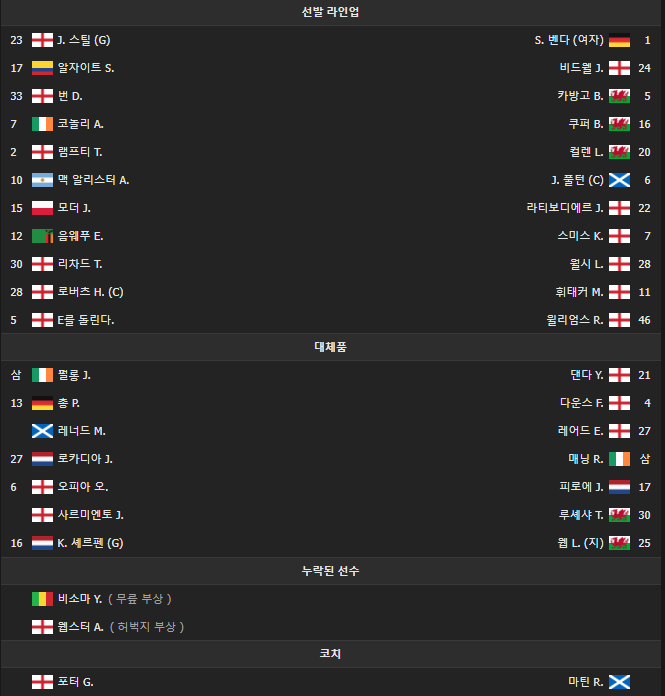Click Zambia flag beside 음웨푸 E.
The image size is (665, 696).
[x=42, y=236]
